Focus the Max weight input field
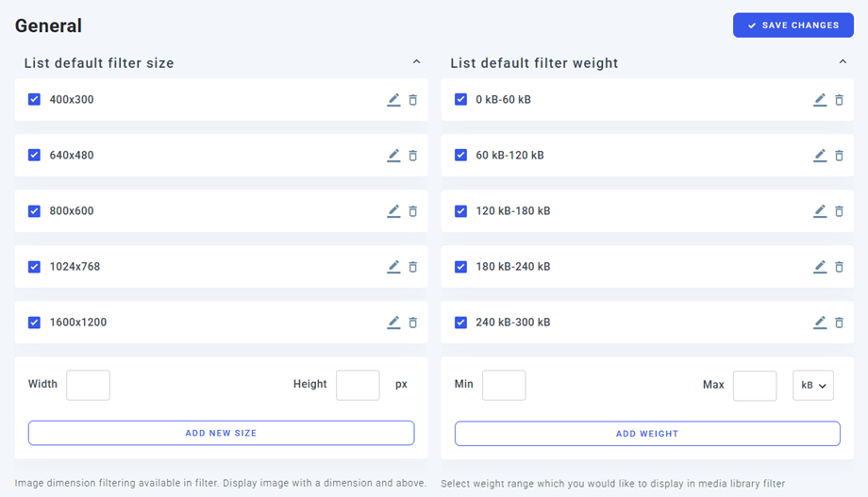 755,385
